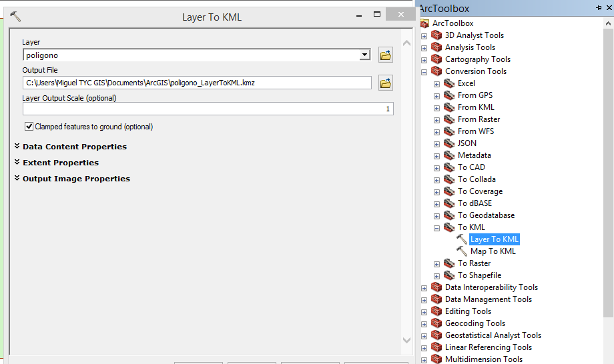Click the Layer To KML hammer icon in tree
The width and height of the screenshot is (614, 364).
click(462, 239)
